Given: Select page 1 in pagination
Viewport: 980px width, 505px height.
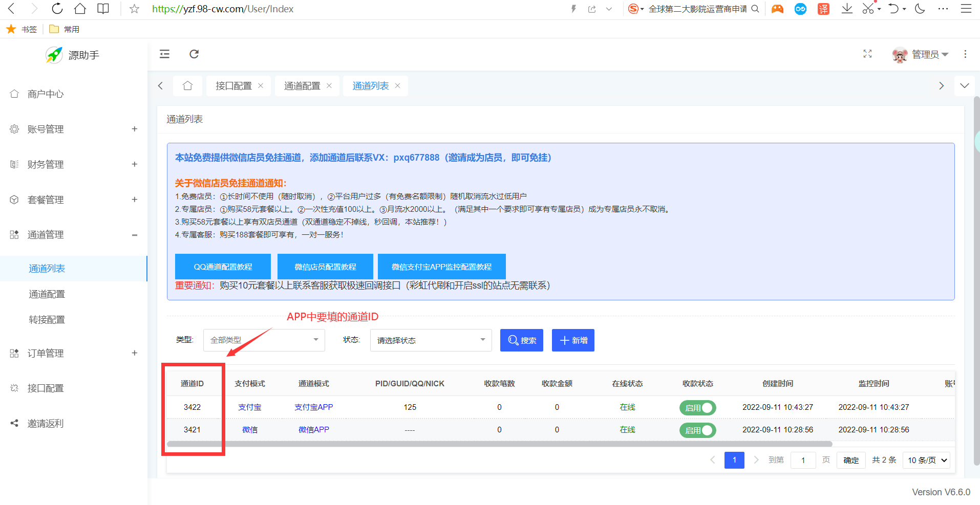Looking at the screenshot, I should (x=734, y=460).
